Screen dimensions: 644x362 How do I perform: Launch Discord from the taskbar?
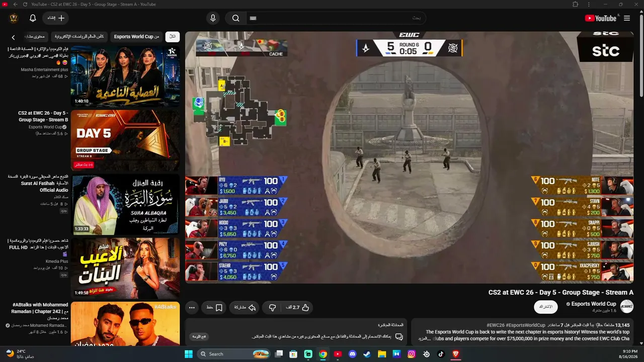[352, 354]
